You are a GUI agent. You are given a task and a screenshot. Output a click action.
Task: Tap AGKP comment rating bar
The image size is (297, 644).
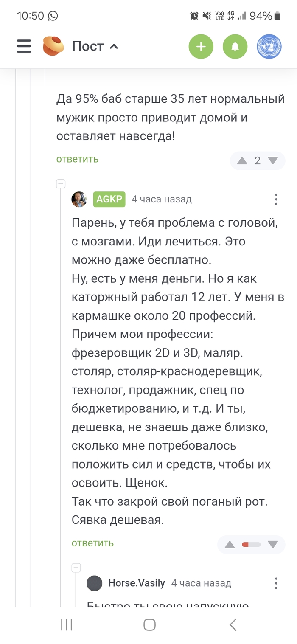pyautogui.click(x=251, y=544)
